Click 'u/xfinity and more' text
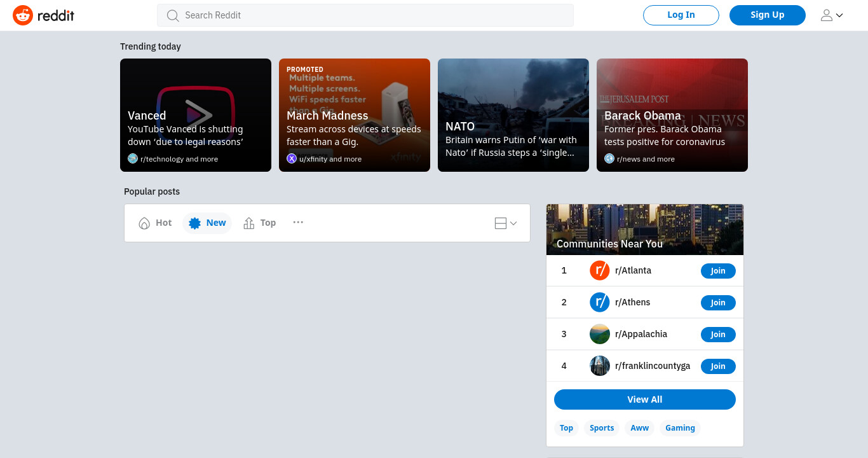The height and width of the screenshot is (458, 868). pyautogui.click(x=330, y=159)
